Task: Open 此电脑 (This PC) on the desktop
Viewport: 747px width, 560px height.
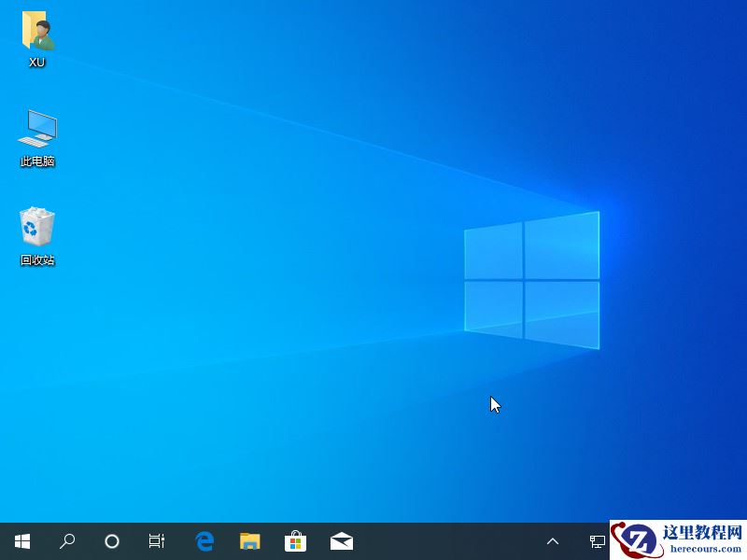Action: 37,135
